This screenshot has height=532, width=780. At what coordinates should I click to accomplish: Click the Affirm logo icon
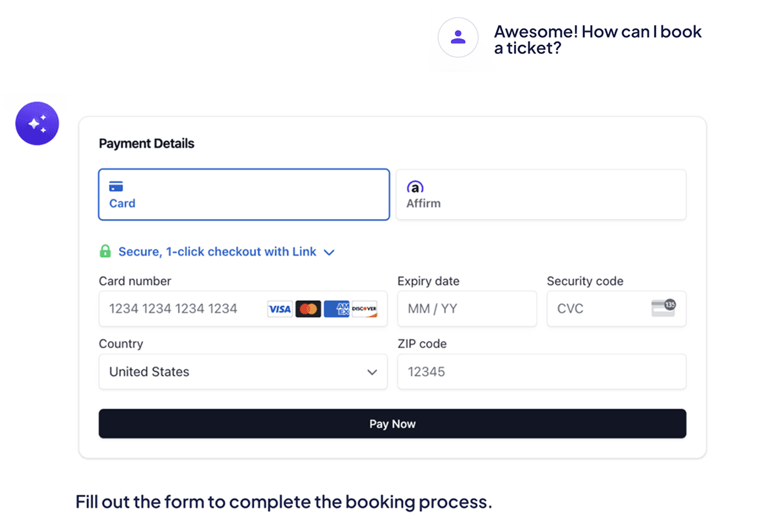[415, 187]
